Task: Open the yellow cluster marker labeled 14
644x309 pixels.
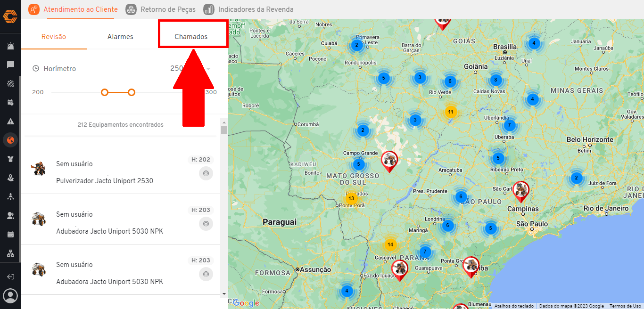Action: coord(390,244)
